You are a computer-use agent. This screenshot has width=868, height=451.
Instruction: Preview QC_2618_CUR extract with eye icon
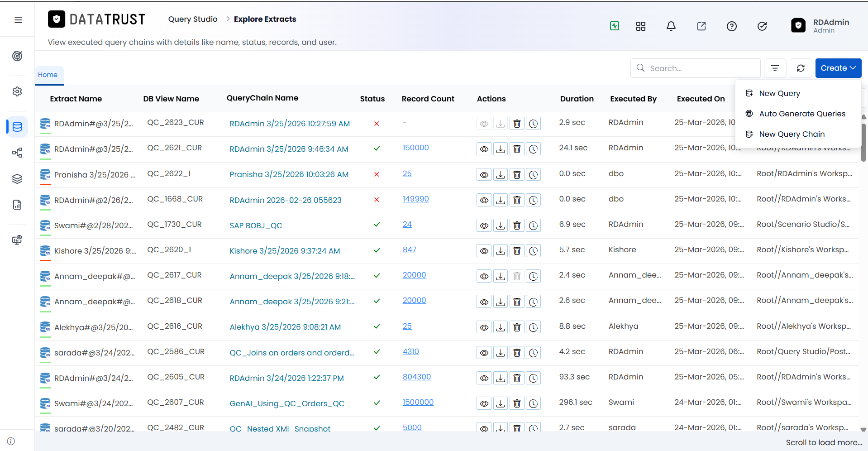(484, 302)
